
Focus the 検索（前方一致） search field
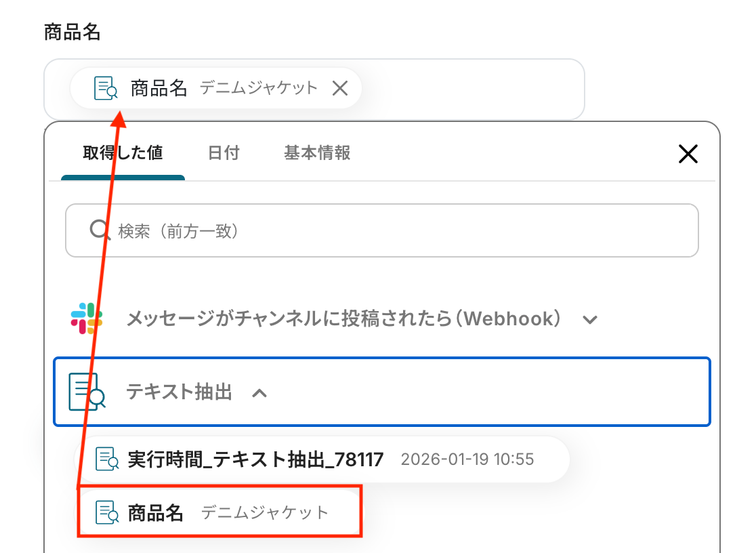382,230
